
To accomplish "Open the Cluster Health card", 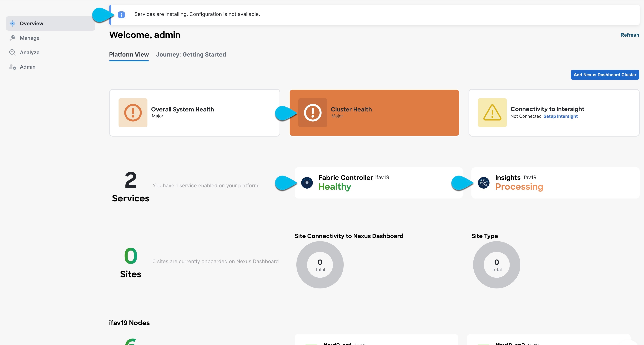I will (374, 113).
